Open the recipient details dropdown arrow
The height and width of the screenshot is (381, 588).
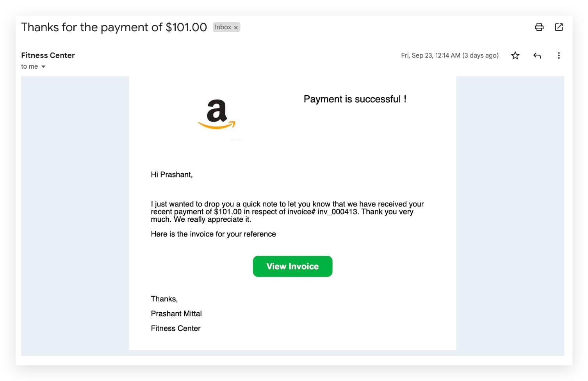pyautogui.click(x=43, y=66)
